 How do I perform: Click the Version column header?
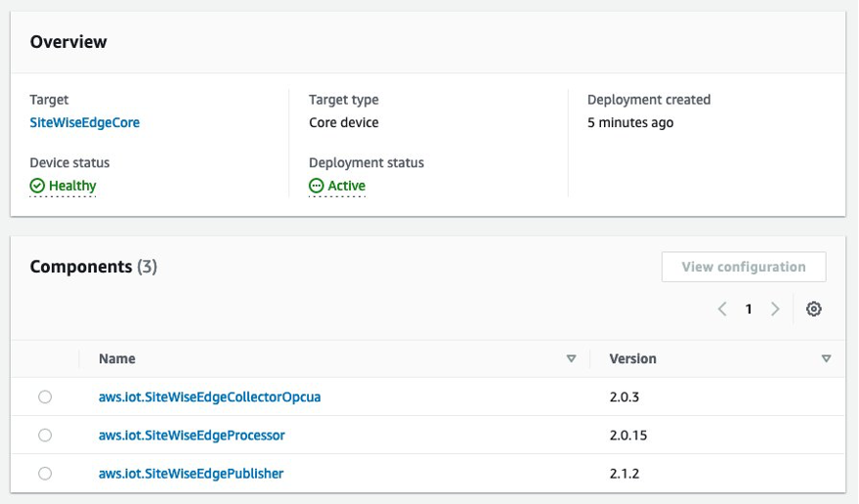point(632,358)
